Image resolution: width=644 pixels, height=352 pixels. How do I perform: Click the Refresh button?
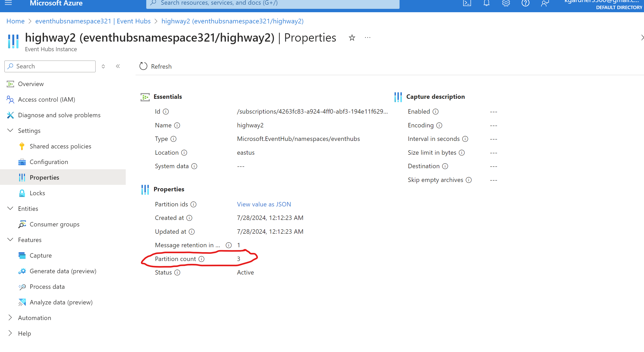[155, 66]
